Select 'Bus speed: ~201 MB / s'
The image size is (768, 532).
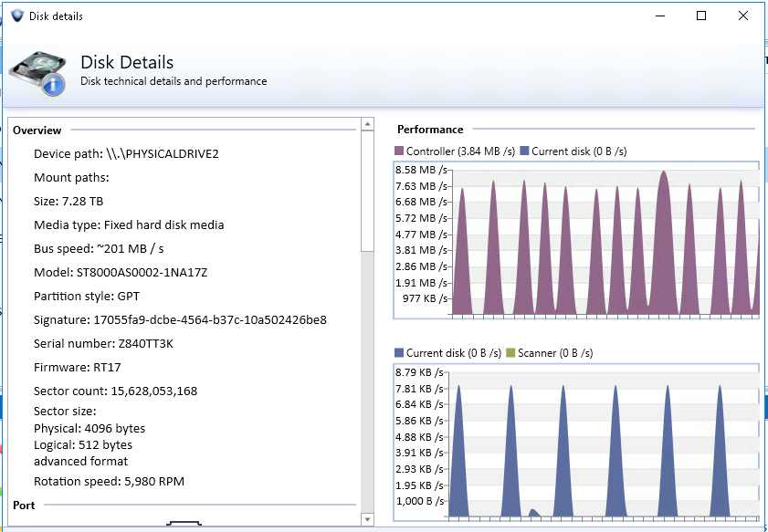pos(99,248)
